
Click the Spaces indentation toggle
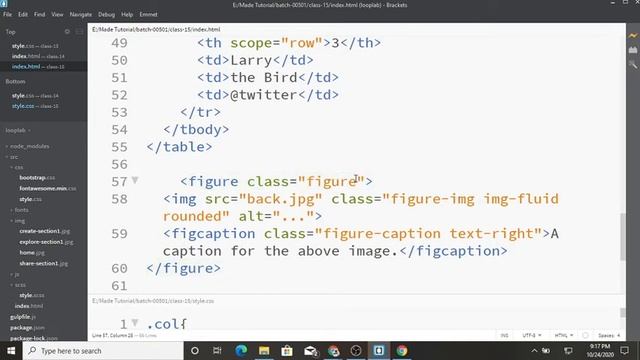coord(606,335)
